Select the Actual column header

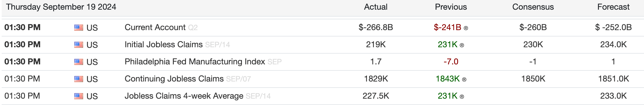[376, 7]
